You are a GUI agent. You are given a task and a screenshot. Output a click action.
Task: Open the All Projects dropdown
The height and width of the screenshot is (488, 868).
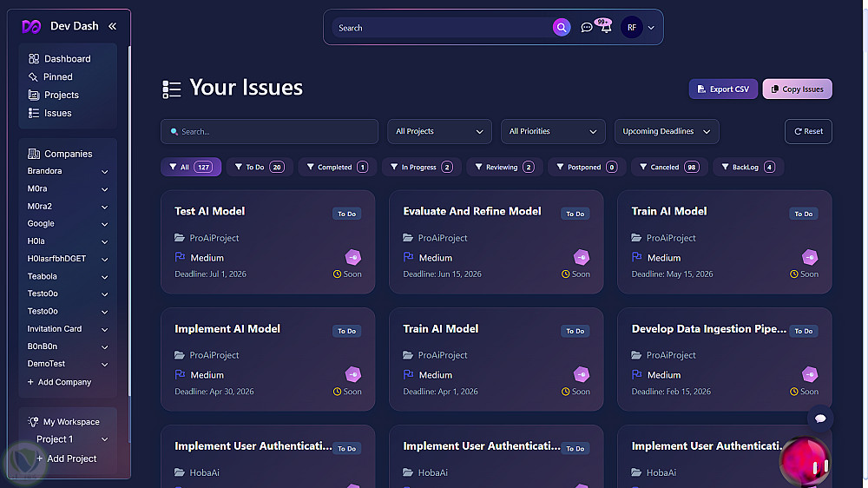click(x=439, y=131)
